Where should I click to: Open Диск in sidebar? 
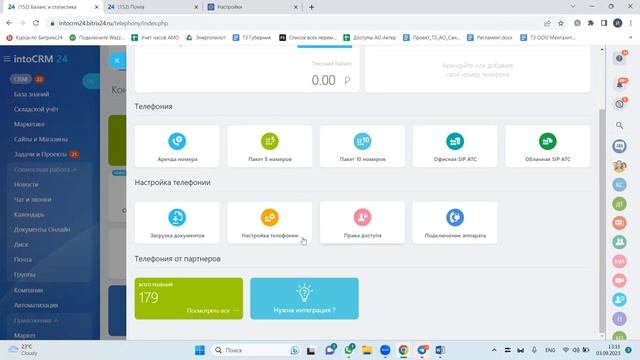pyautogui.click(x=21, y=245)
